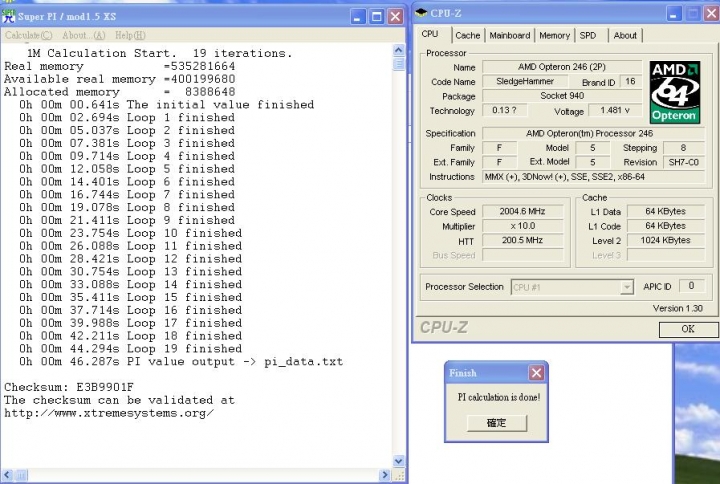Click the Available real memory line
720x484 pixels.
(x=119, y=79)
